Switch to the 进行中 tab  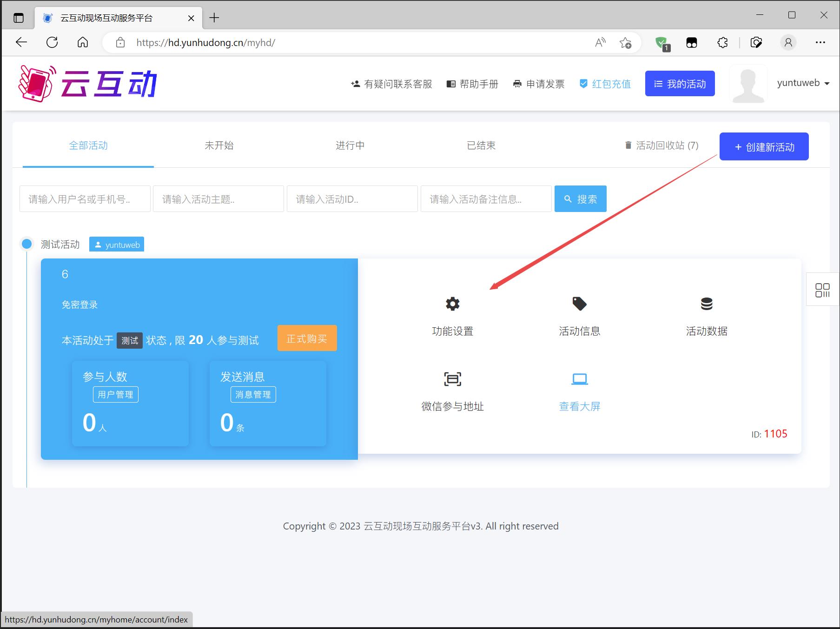point(350,145)
